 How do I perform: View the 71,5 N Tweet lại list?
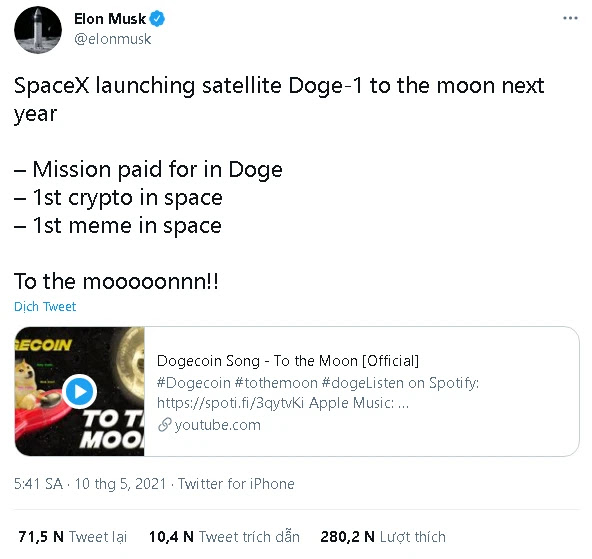(72, 537)
